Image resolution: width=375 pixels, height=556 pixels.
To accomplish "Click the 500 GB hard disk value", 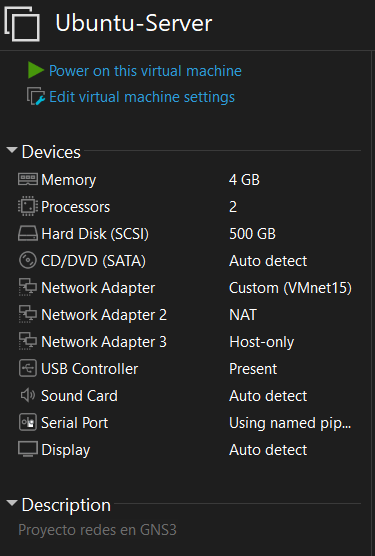I will (x=252, y=234).
